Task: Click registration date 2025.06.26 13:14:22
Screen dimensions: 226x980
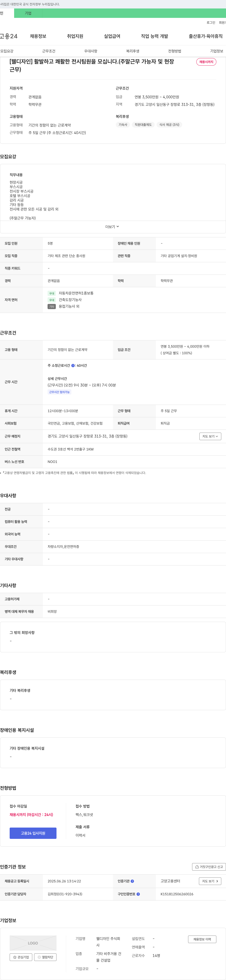Action: [64, 881]
